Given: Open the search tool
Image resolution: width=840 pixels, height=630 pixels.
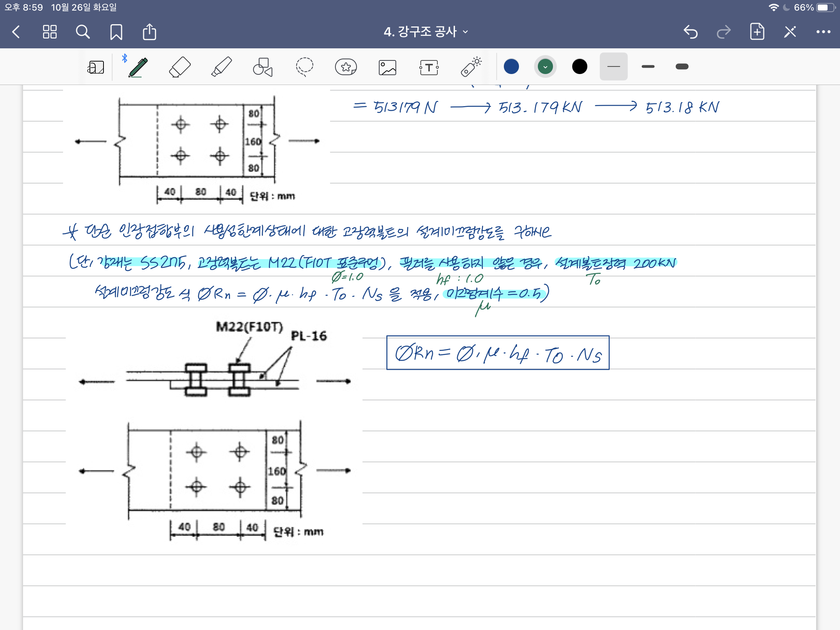Looking at the screenshot, I should click(83, 32).
